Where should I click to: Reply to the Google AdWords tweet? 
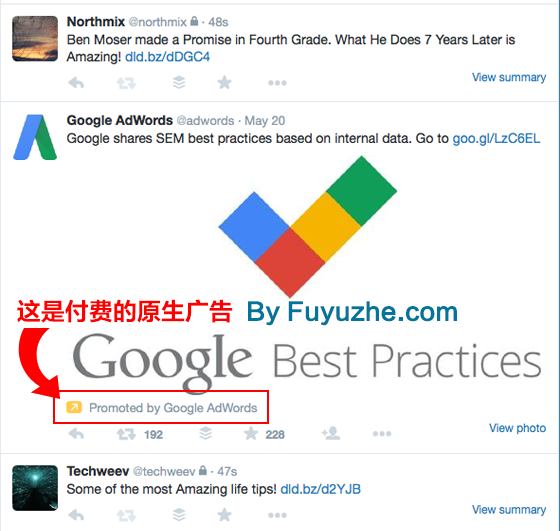click(x=76, y=434)
